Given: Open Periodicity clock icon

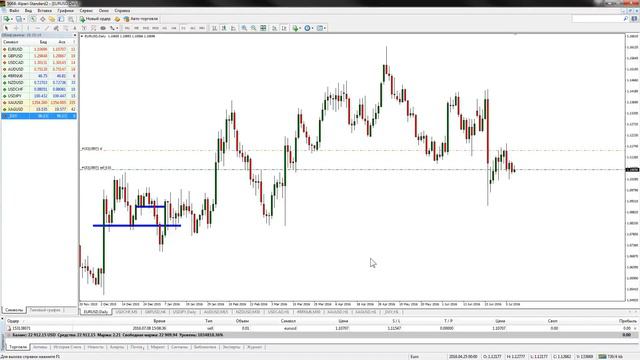Looking at the screenshot, I should (x=307, y=28).
